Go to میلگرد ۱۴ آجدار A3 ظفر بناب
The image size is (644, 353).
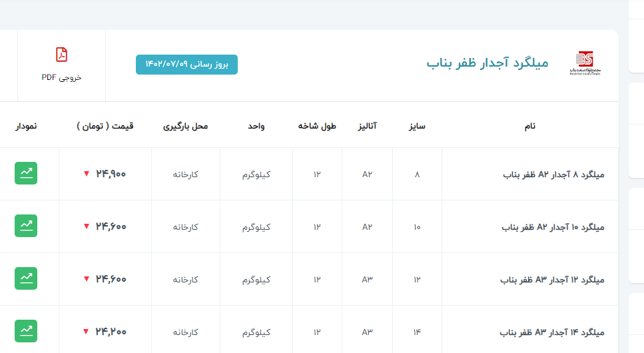[552, 332]
